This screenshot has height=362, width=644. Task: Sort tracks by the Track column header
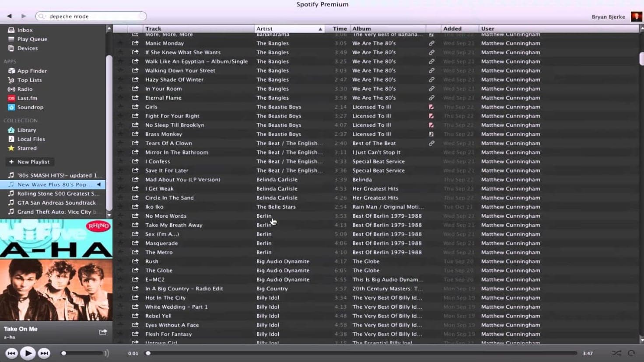point(198,29)
